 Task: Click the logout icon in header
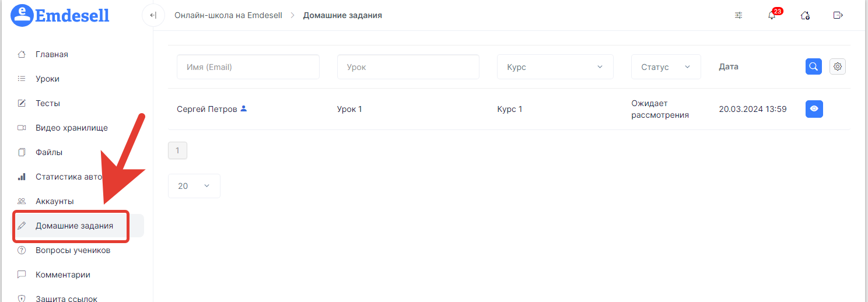[838, 15]
